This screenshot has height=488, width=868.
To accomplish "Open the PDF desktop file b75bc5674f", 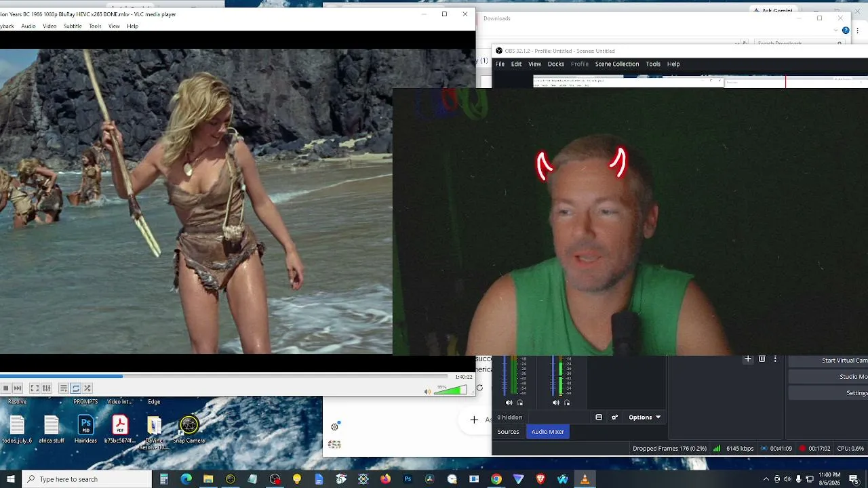I will [120, 430].
